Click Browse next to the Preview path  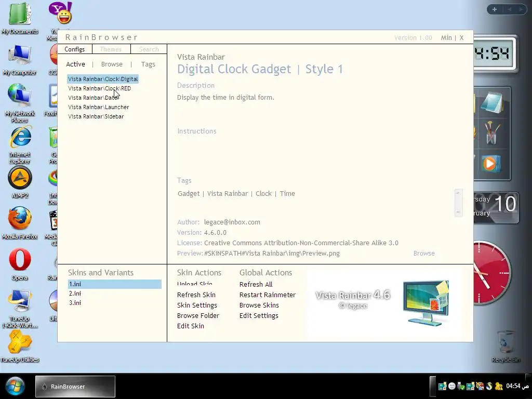(x=424, y=254)
